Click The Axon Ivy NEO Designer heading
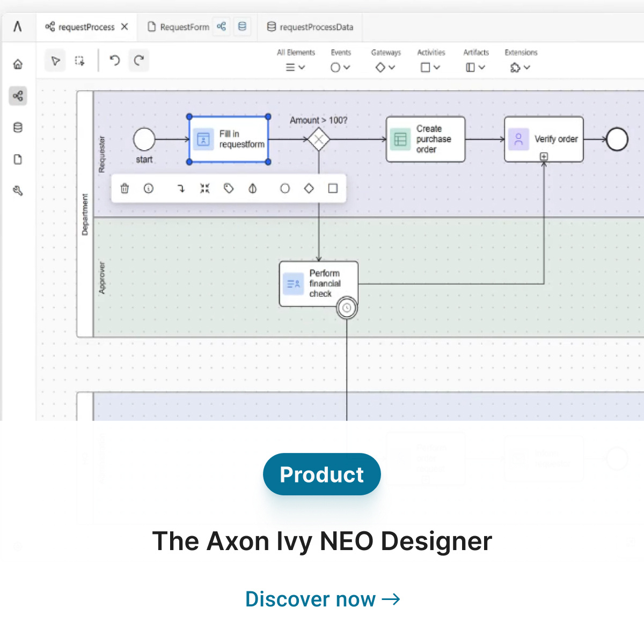Image resolution: width=644 pixels, height=644 pixels. pyautogui.click(x=322, y=541)
